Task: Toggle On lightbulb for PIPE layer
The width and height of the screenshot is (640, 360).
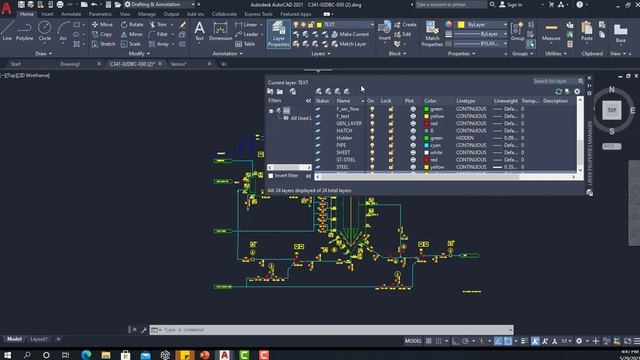Action: click(x=372, y=145)
